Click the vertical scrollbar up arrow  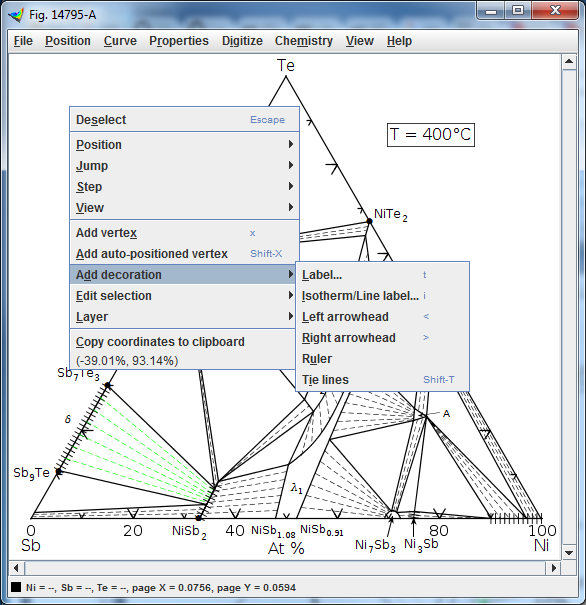click(x=569, y=62)
